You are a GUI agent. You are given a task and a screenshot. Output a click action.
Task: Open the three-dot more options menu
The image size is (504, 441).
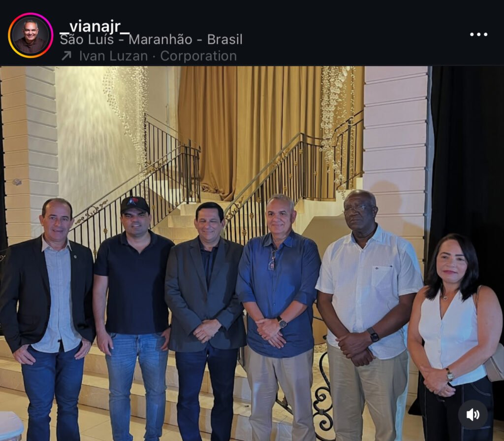478,34
